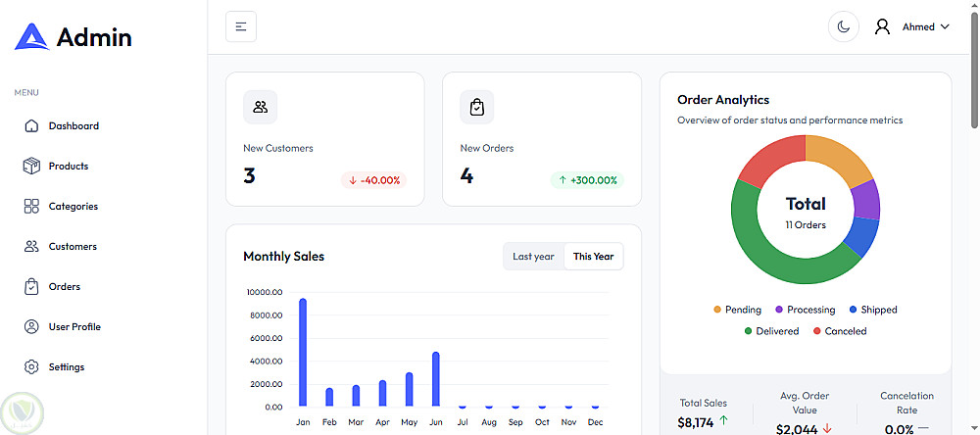This screenshot has width=980, height=435.
Task: Select the This Year tab
Action: click(x=593, y=257)
